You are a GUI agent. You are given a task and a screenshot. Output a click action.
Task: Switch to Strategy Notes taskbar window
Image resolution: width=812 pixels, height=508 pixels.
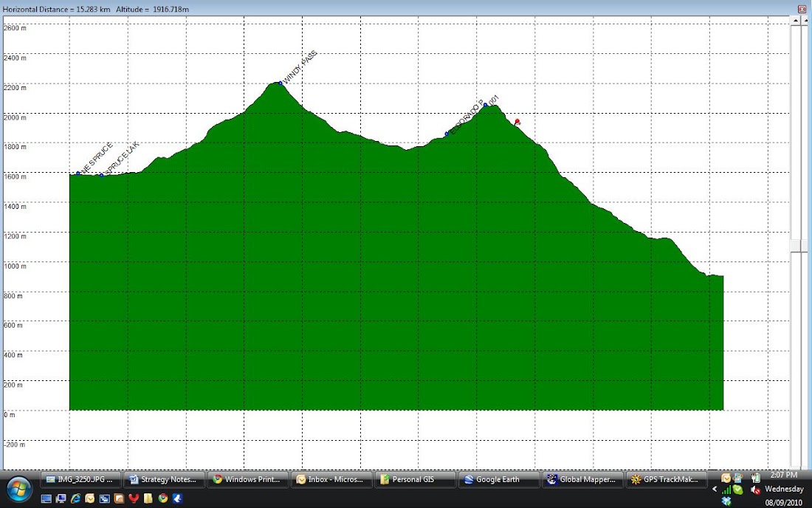(x=164, y=479)
